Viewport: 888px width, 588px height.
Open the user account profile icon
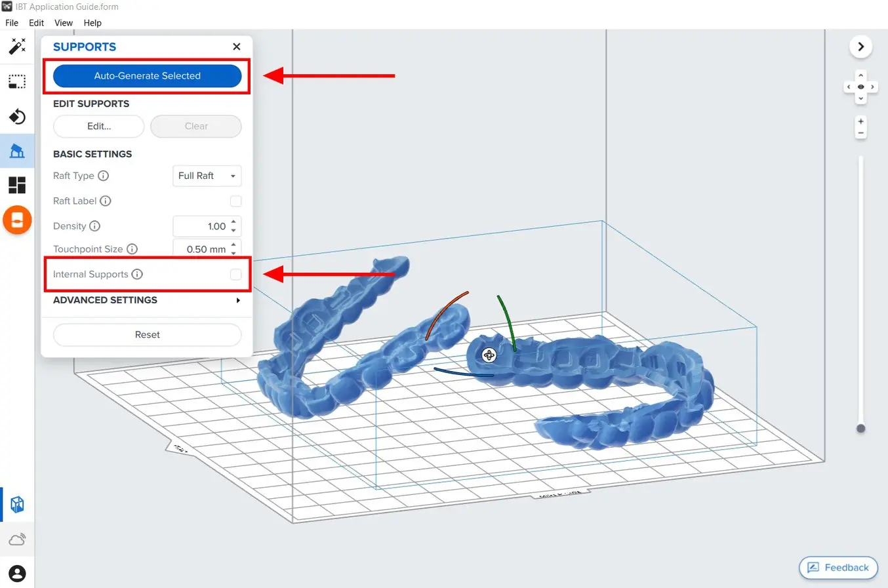17,574
